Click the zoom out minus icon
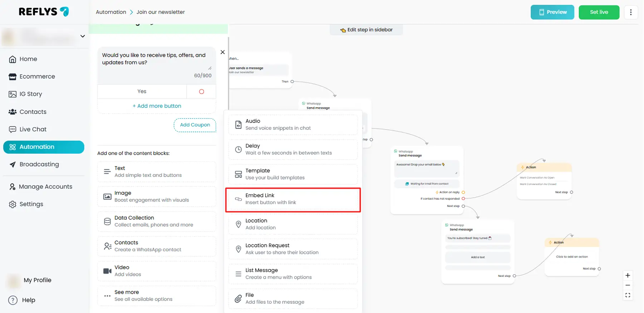Viewport: 644px width, 313px height. pyautogui.click(x=628, y=285)
